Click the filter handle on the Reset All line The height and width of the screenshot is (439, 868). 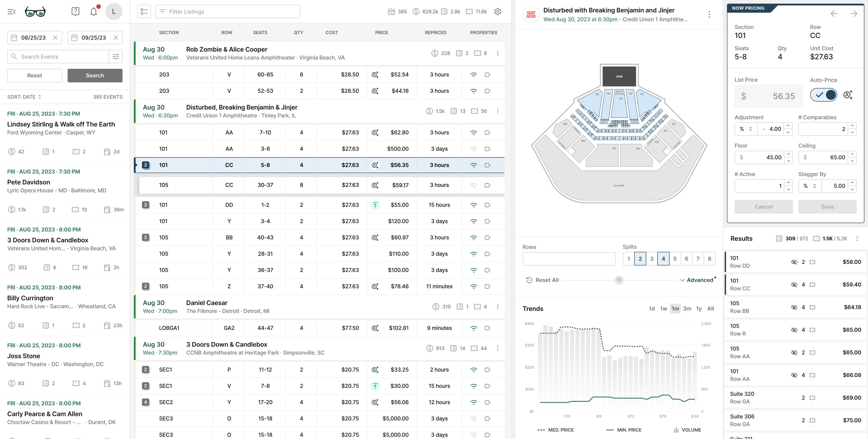[x=619, y=280]
